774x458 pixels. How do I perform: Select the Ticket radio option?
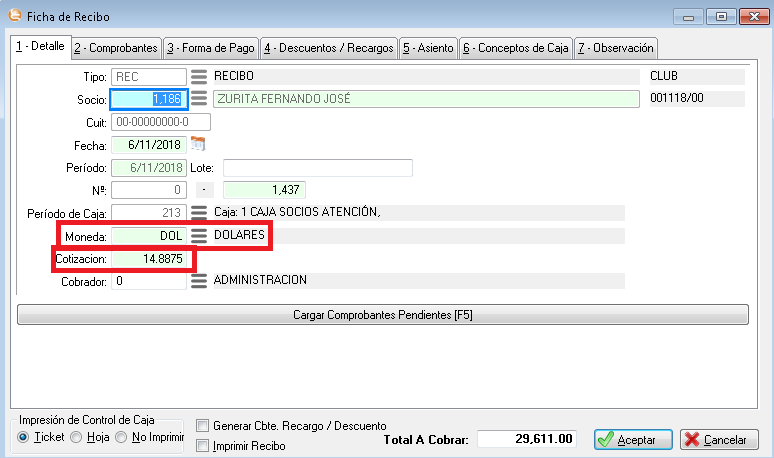click(x=25, y=437)
